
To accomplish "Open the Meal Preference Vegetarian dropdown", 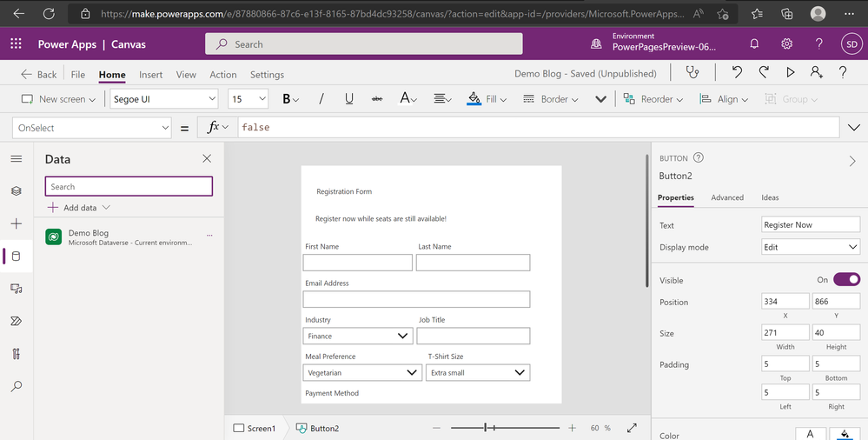I will (362, 372).
